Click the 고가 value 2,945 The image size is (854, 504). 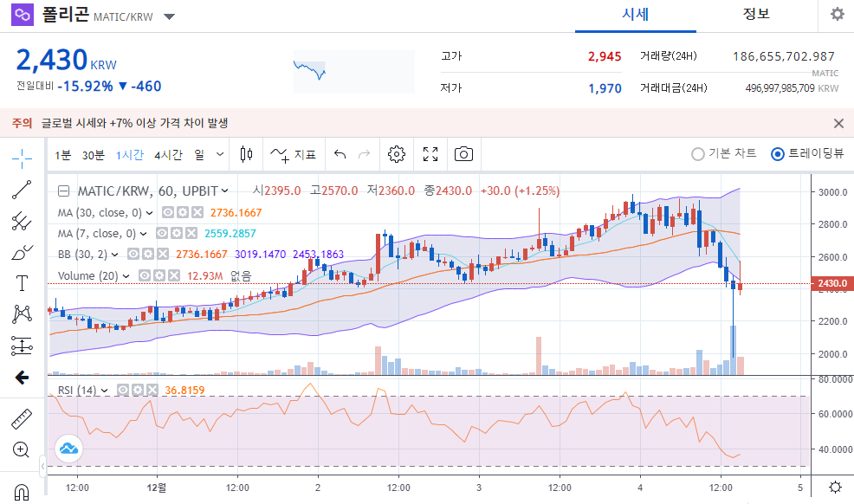pos(605,56)
